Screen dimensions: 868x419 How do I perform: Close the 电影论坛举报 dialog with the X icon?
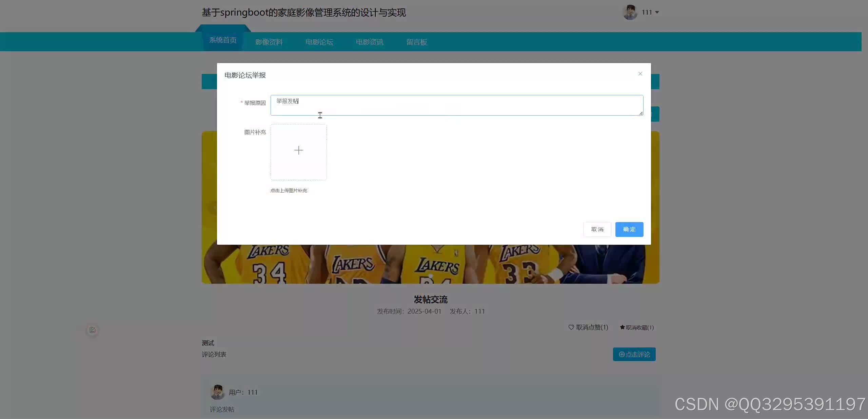point(640,74)
